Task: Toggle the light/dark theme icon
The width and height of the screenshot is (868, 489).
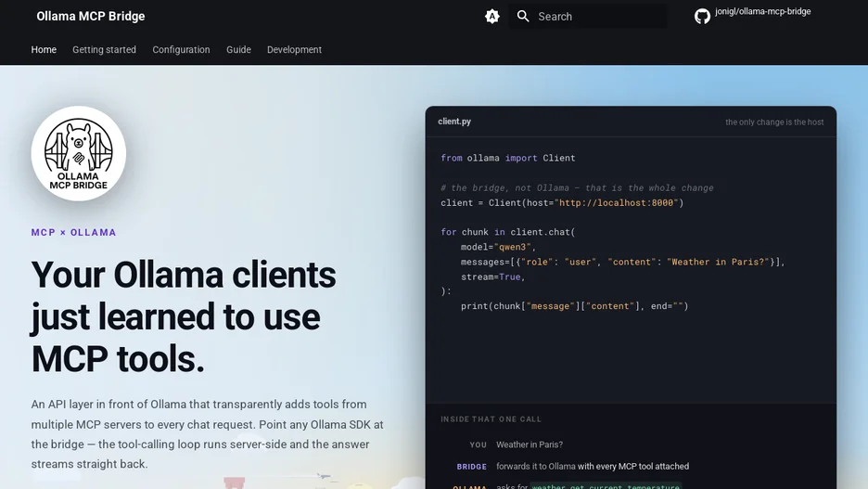Action: 492,17
